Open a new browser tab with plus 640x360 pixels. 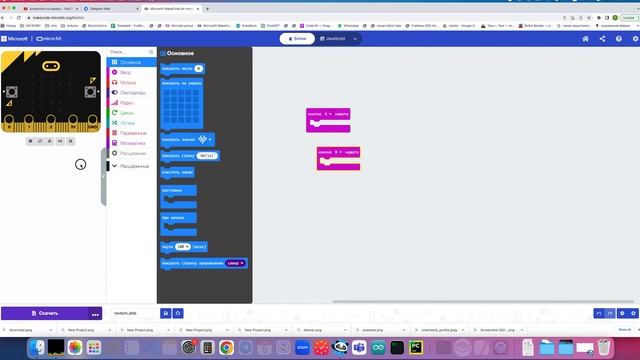coord(207,9)
